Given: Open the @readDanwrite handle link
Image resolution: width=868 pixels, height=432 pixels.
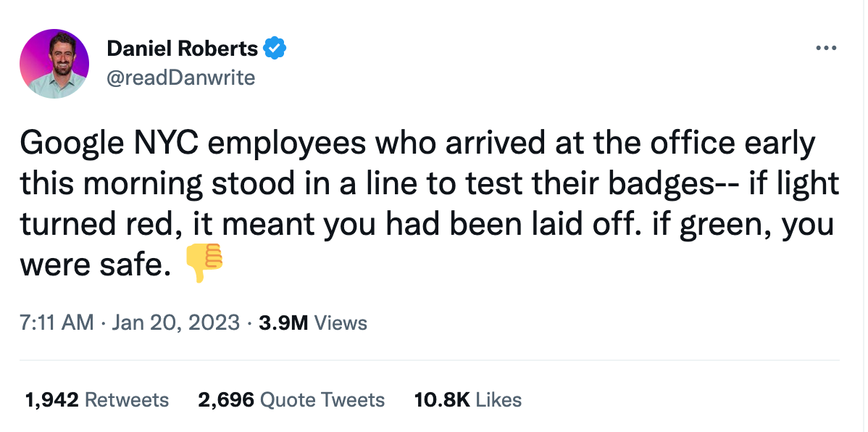Looking at the screenshot, I should [x=180, y=78].
